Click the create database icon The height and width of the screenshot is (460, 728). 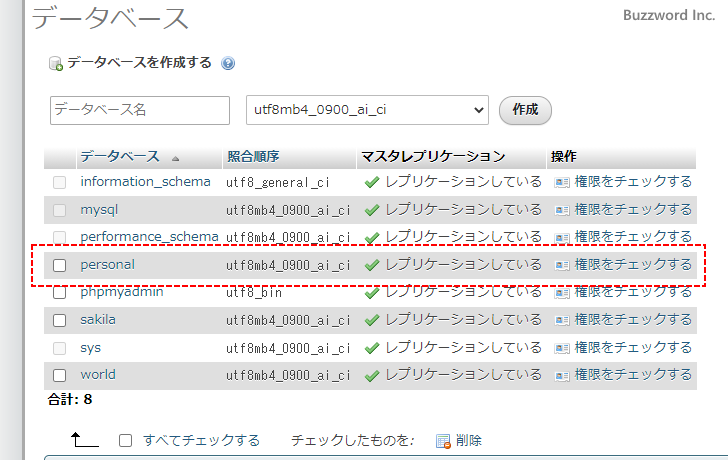pyautogui.click(x=56, y=64)
